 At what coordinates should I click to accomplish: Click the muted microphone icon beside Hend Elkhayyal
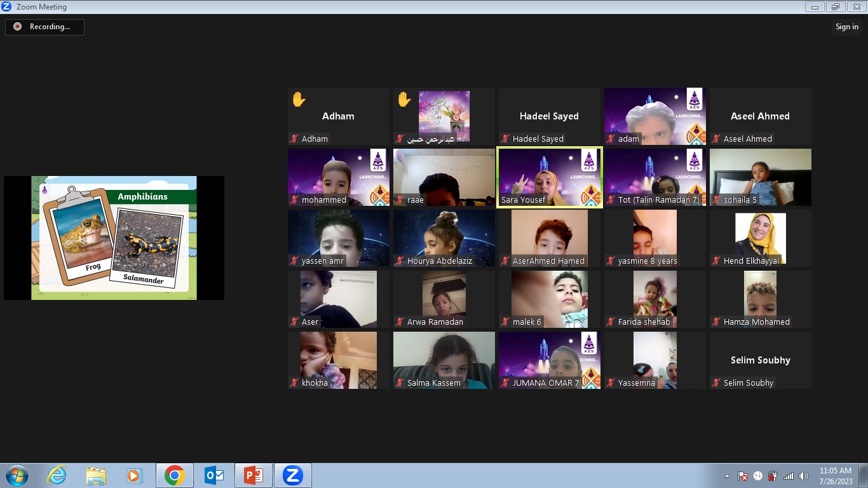(x=717, y=261)
